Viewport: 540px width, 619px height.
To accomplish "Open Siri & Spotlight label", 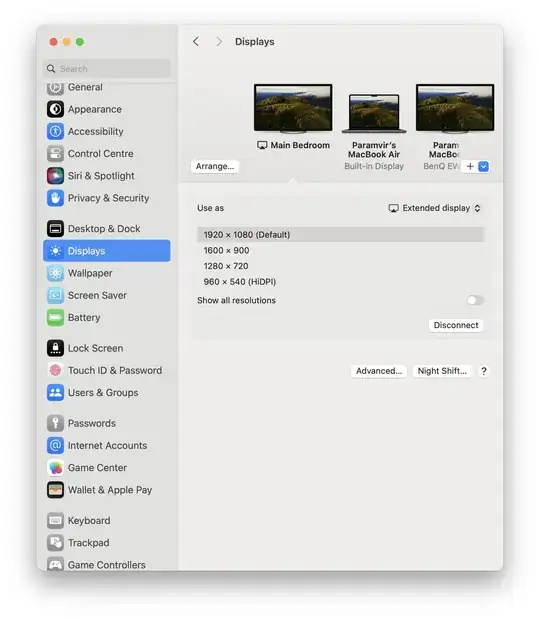I will click(x=101, y=176).
